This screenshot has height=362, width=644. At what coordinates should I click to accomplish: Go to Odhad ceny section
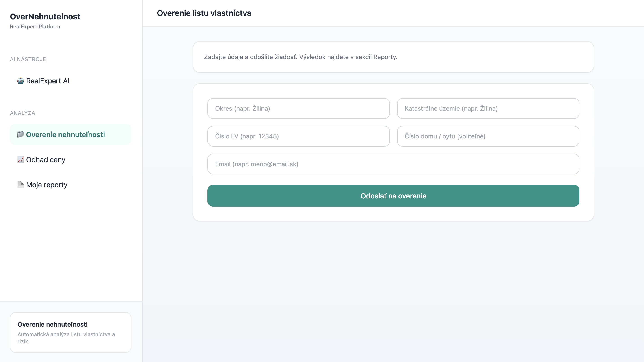coord(71,159)
